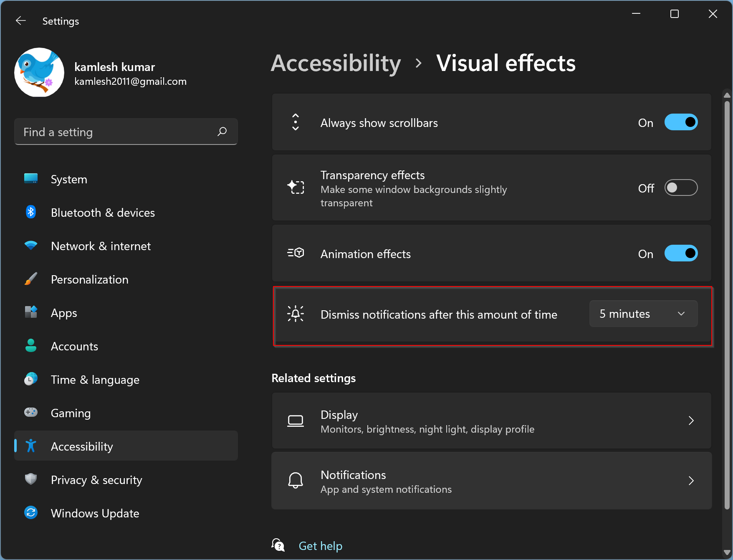Click the Get help chat icon

278,545
